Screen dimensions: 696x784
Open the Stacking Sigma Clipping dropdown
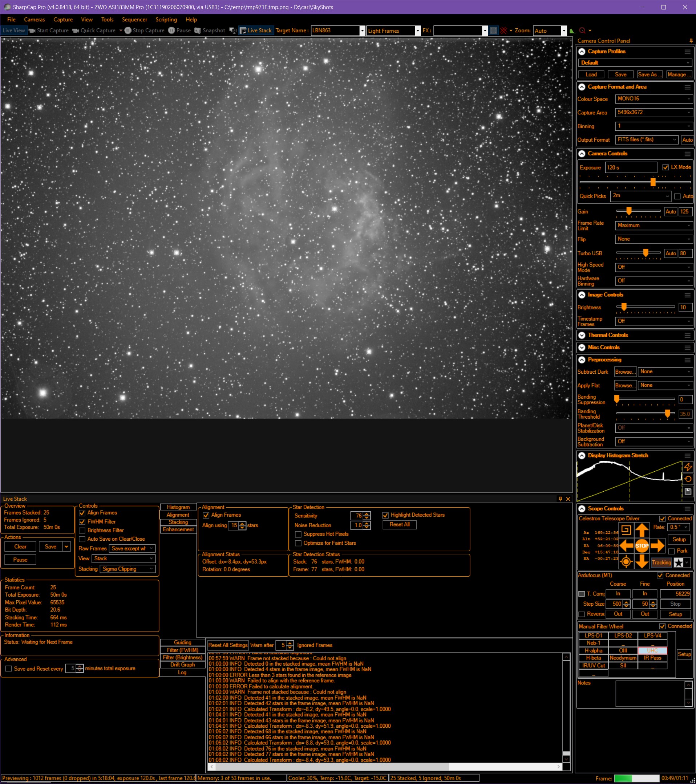pos(128,569)
